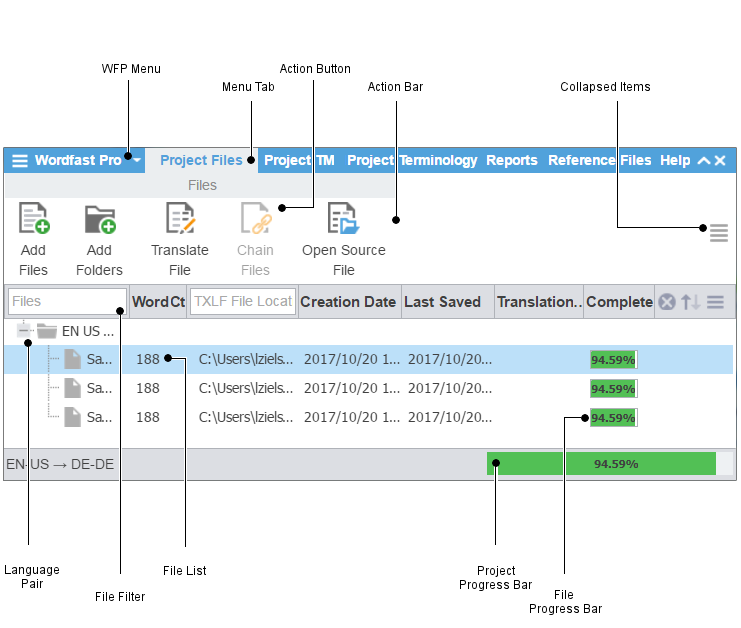Open the collapsed items hamburger icon

tap(718, 234)
